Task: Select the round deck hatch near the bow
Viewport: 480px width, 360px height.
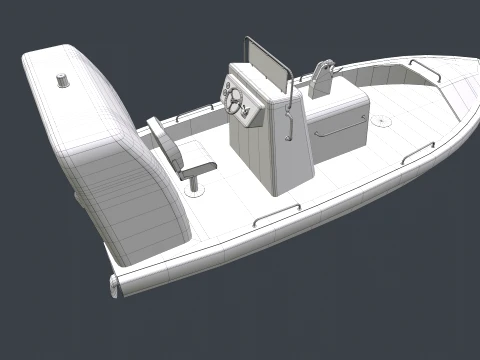Action: (381, 120)
